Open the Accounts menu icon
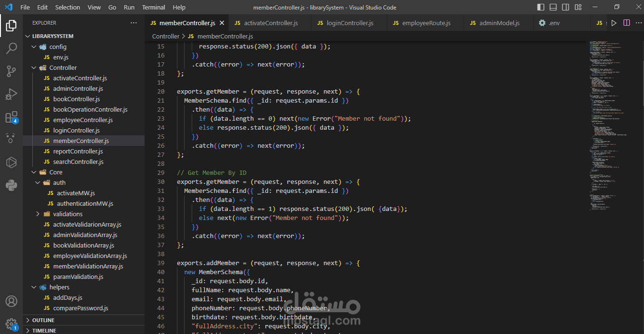 11,301
